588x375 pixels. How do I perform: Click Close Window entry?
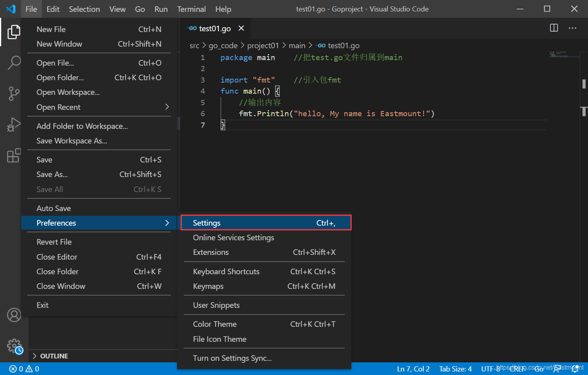pyautogui.click(x=99, y=286)
